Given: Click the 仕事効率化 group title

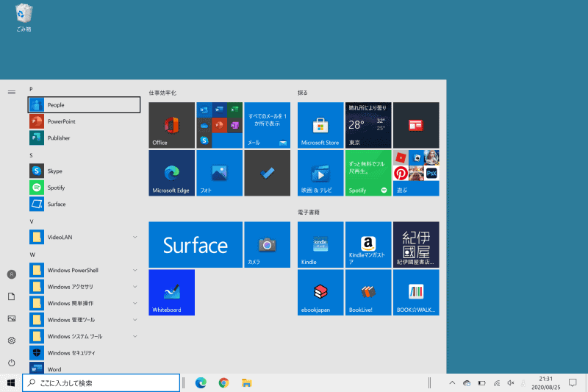Looking at the screenshot, I should pyautogui.click(x=162, y=93).
